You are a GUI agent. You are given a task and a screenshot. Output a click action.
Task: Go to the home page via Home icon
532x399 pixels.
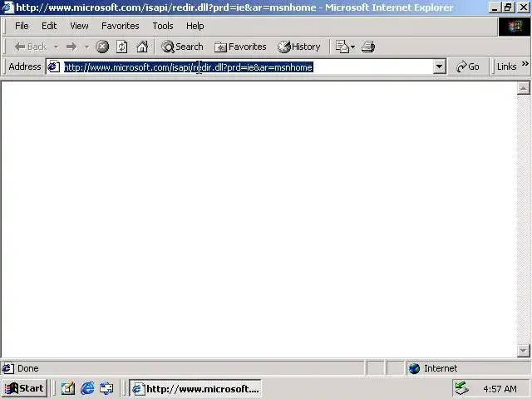point(142,47)
